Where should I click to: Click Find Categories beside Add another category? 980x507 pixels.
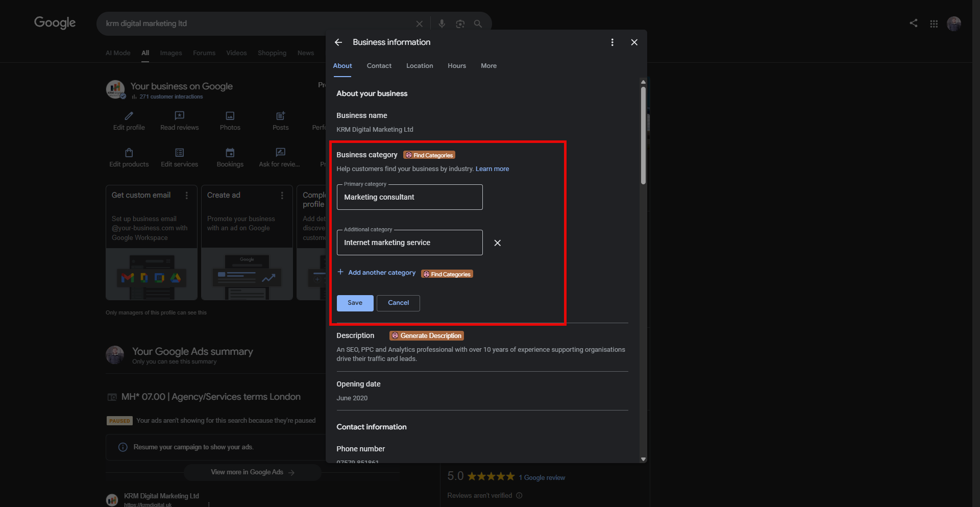447,274
